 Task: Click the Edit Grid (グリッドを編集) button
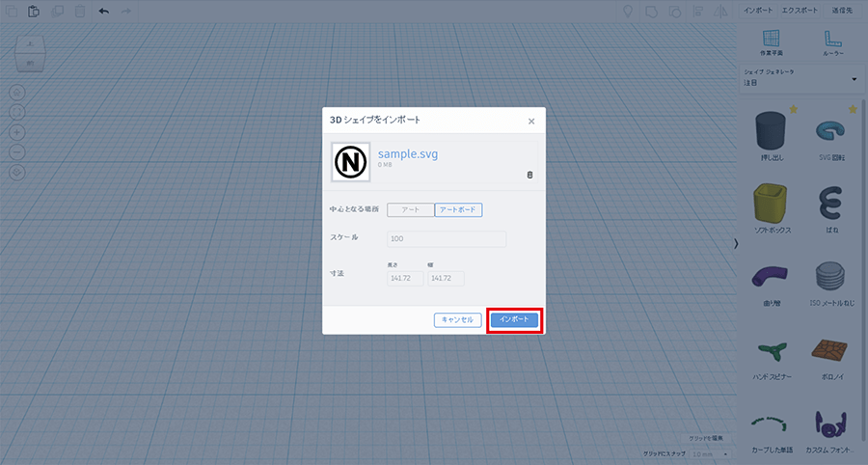(x=706, y=438)
